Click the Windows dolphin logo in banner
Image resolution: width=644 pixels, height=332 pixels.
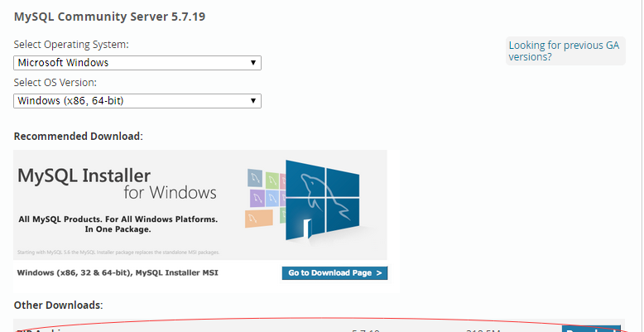point(323,201)
